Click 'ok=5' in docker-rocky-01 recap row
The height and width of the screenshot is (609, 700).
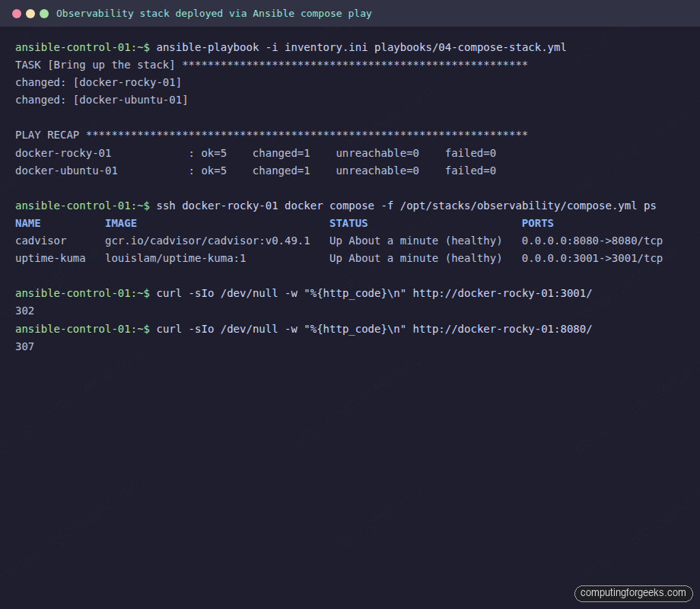tap(214, 153)
